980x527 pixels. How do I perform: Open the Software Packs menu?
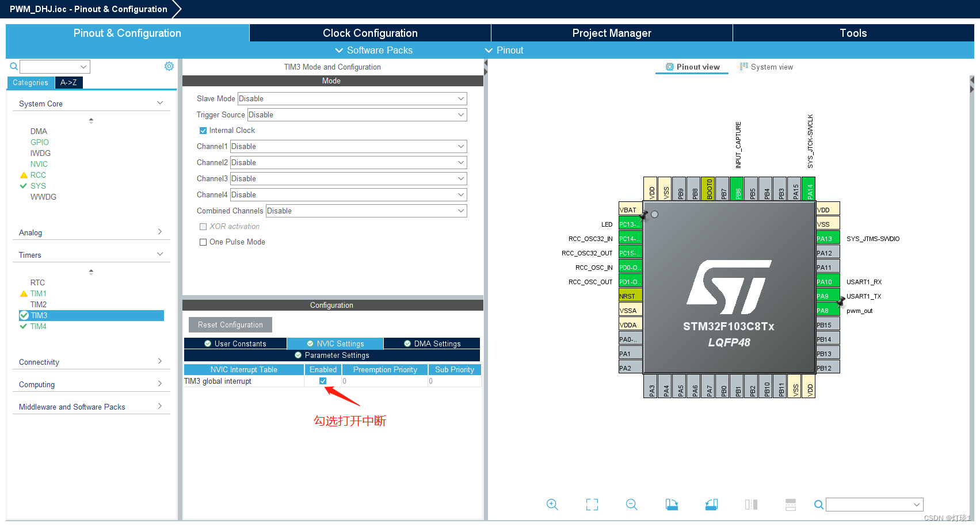[373, 50]
